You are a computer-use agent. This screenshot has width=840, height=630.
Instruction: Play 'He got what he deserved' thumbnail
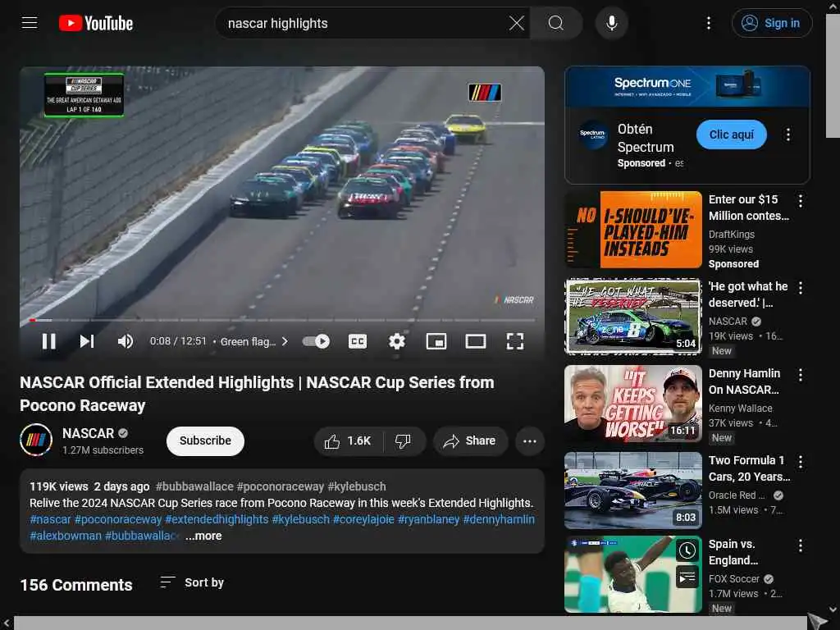633,316
